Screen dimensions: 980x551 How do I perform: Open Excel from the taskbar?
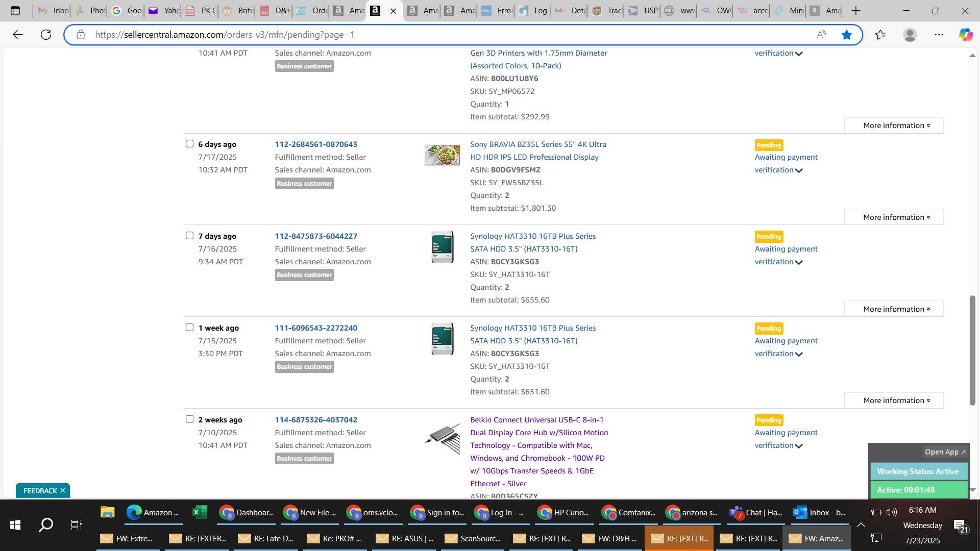200,512
